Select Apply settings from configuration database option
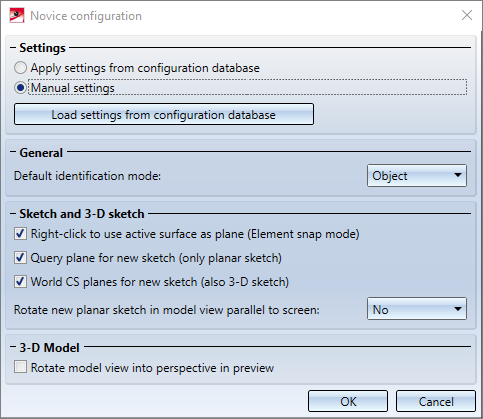 click(20, 68)
